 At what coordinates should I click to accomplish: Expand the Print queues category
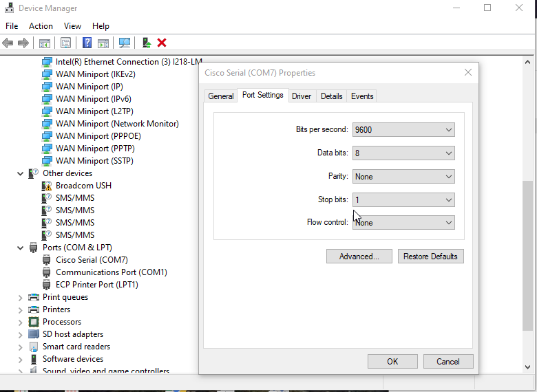pos(21,297)
